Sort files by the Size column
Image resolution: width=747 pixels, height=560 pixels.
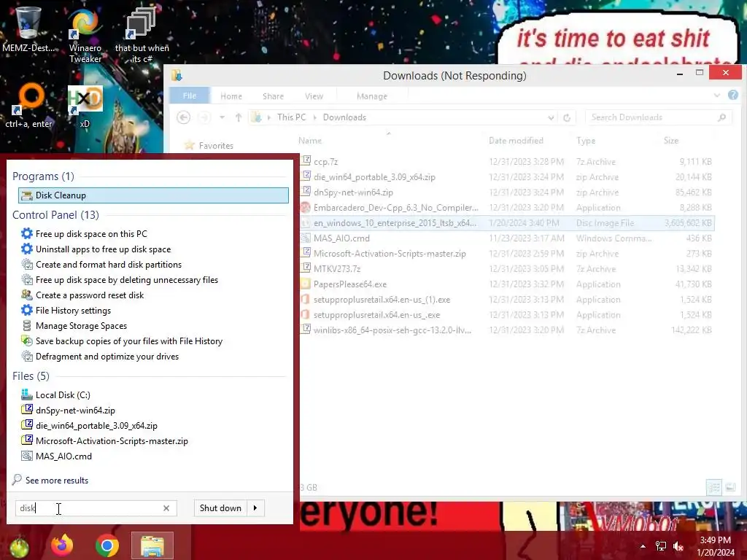(x=671, y=141)
